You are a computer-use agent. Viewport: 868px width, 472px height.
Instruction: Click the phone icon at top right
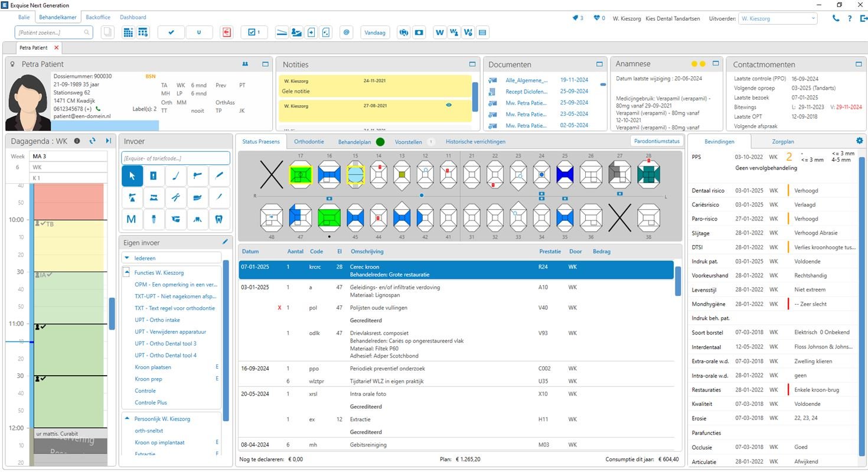836,18
